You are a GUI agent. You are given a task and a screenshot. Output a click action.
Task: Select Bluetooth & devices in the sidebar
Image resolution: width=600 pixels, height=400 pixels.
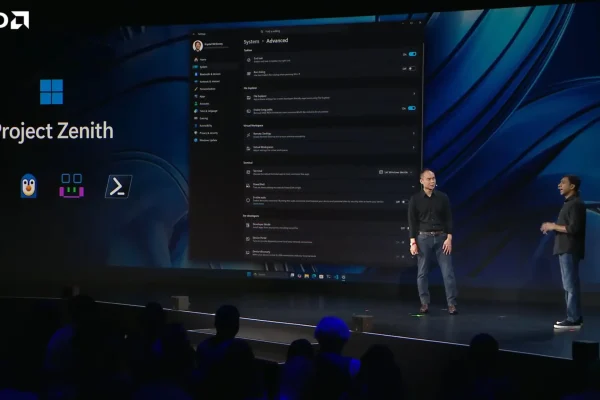pos(207,74)
